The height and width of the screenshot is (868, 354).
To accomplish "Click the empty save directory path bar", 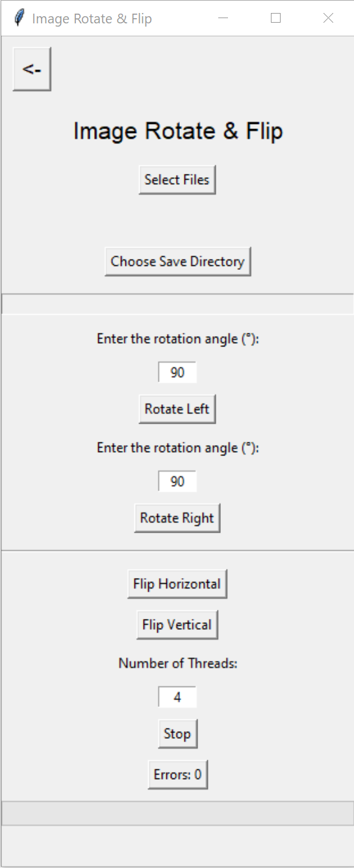I will [177, 304].
